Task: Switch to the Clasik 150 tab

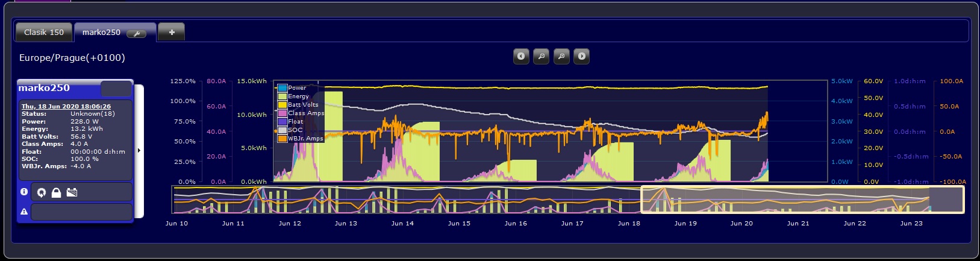Action: pyautogui.click(x=44, y=33)
